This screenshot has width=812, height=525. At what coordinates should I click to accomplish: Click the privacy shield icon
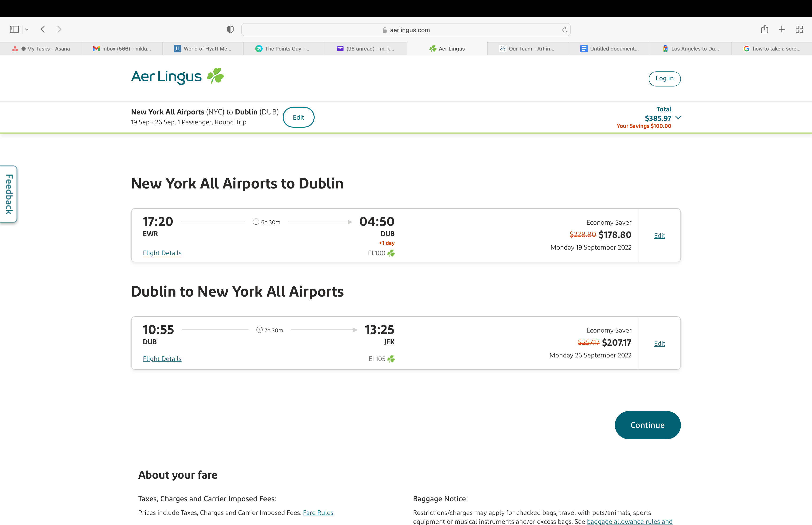pyautogui.click(x=230, y=30)
